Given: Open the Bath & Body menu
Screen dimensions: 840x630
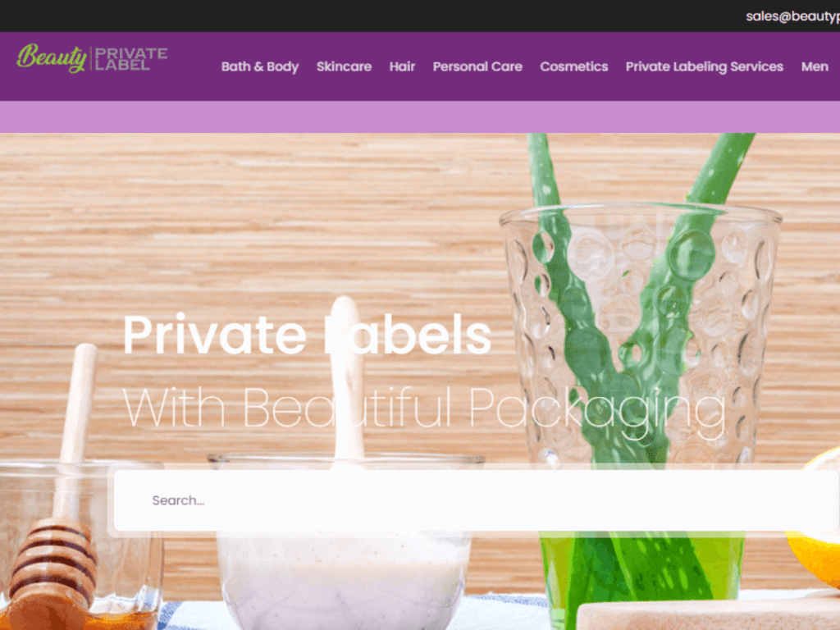Looking at the screenshot, I should tap(260, 66).
